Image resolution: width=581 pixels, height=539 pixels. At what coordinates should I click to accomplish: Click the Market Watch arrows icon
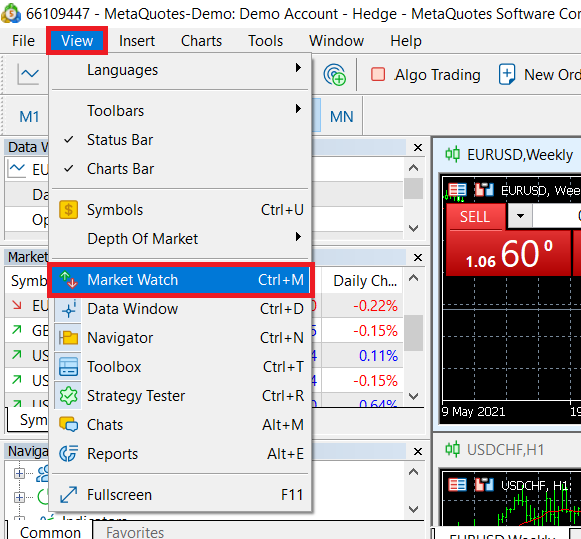[x=69, y=280]
